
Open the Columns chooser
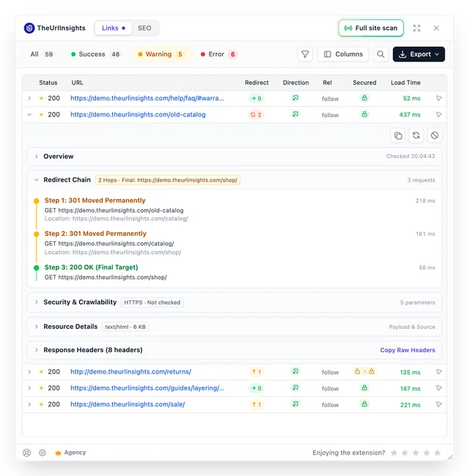coord(343,54)
